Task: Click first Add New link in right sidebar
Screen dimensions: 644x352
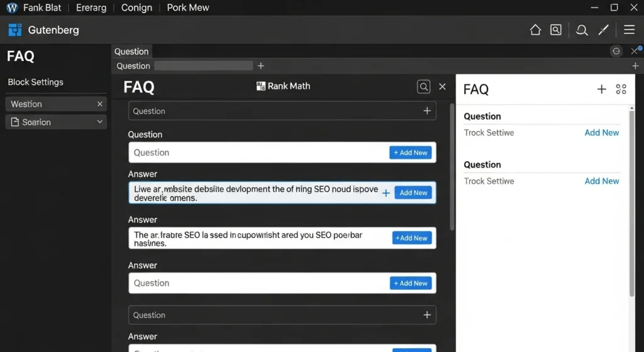Action: (602, 132)
